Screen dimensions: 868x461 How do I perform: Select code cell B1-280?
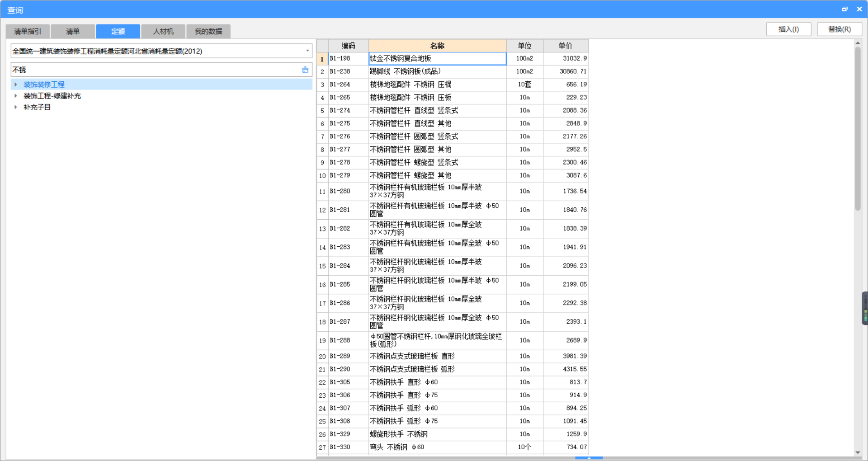pos(348,191)
